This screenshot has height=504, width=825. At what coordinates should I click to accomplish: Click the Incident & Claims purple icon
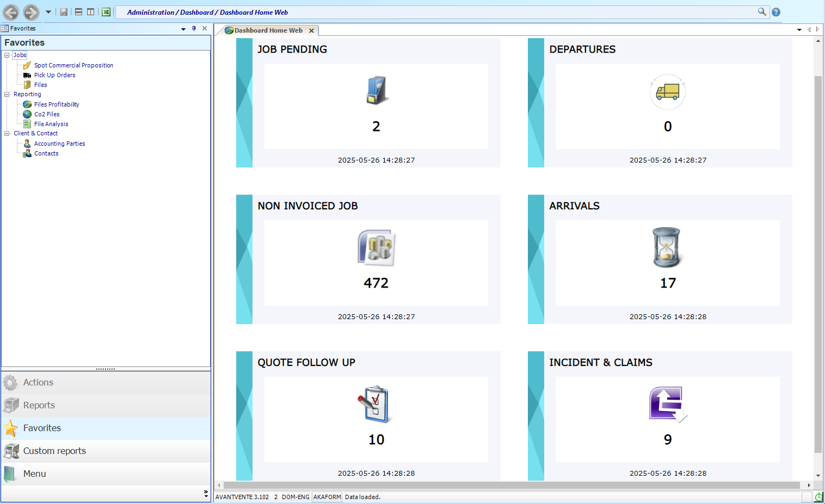[668, 404]
